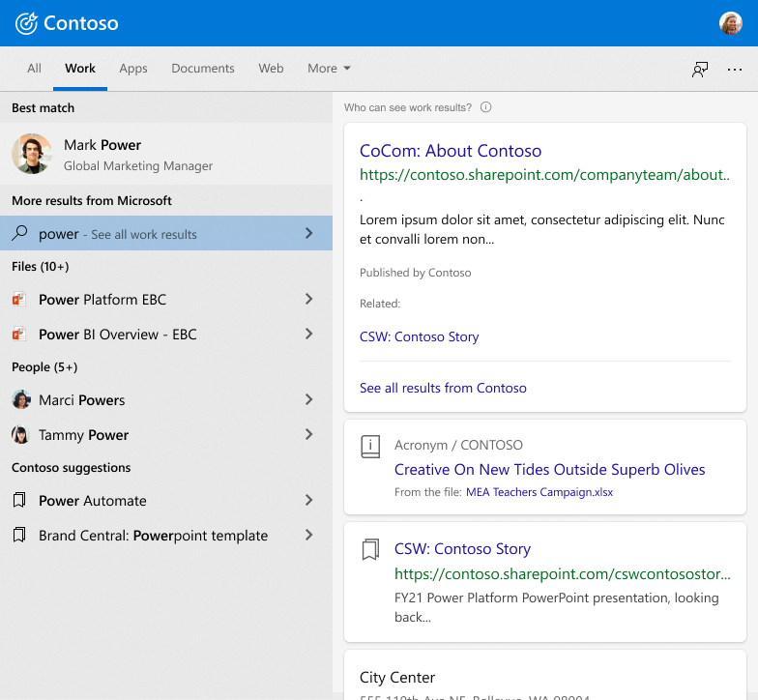Click the acronym book icon in Acronym card
The image size is (758, 700).
[x=370, y=447]
